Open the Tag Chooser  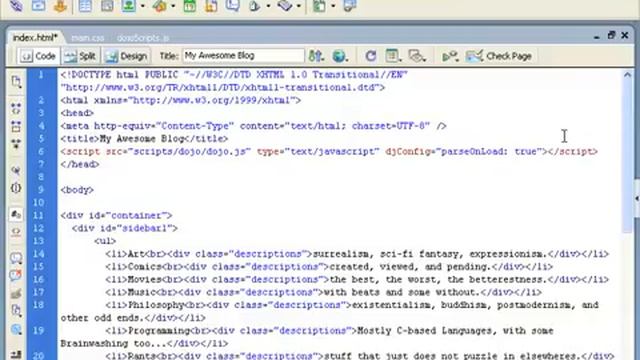[350, 6]
